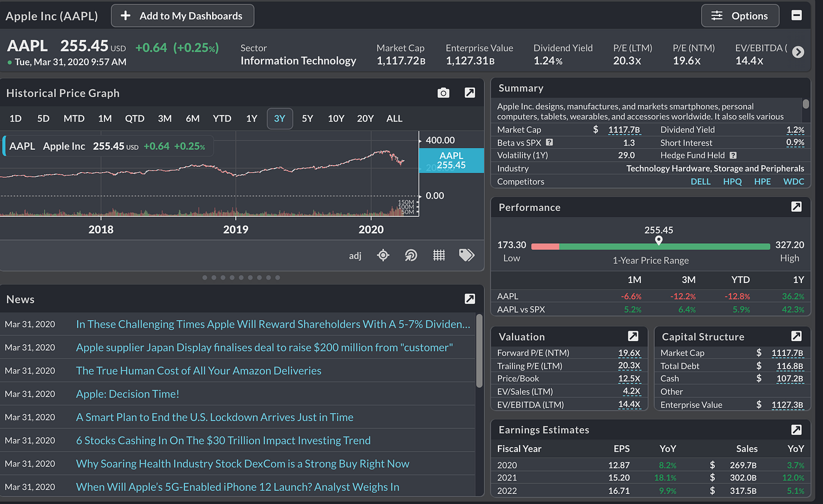
Task: Show more metrics with the right arrow
Action: 798,52
